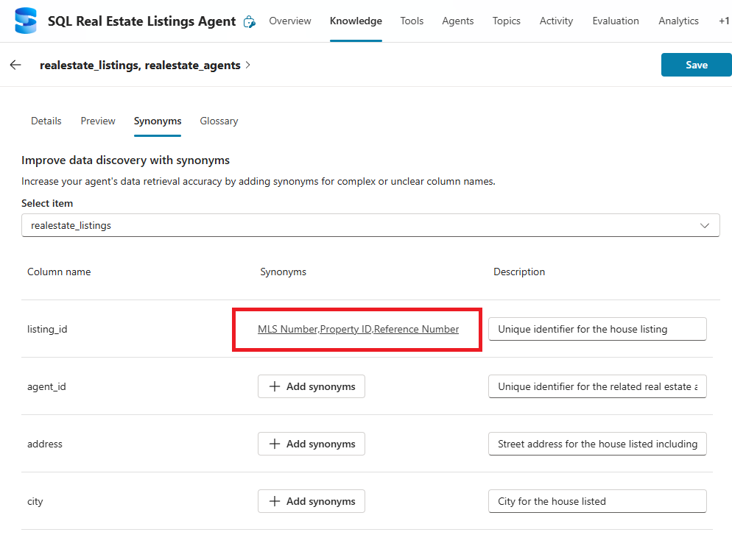732x560 pixels.
Task: Go to the Details tab
Action: 46,121
